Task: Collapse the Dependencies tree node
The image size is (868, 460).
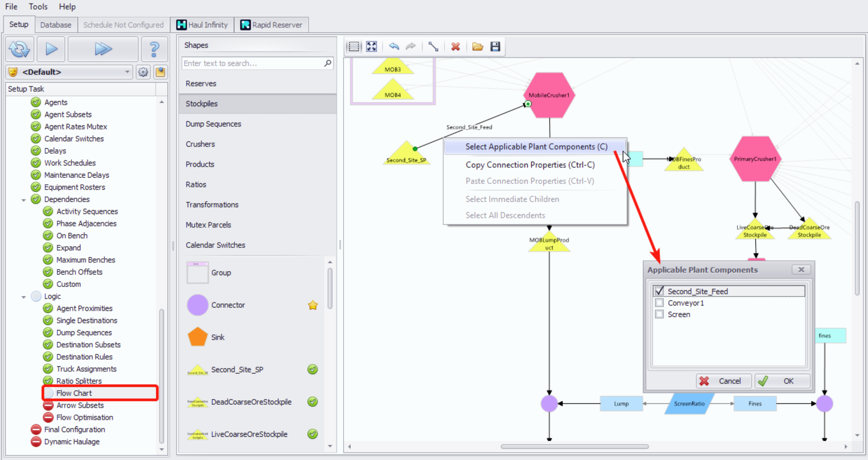Action: tap(24, 200)
